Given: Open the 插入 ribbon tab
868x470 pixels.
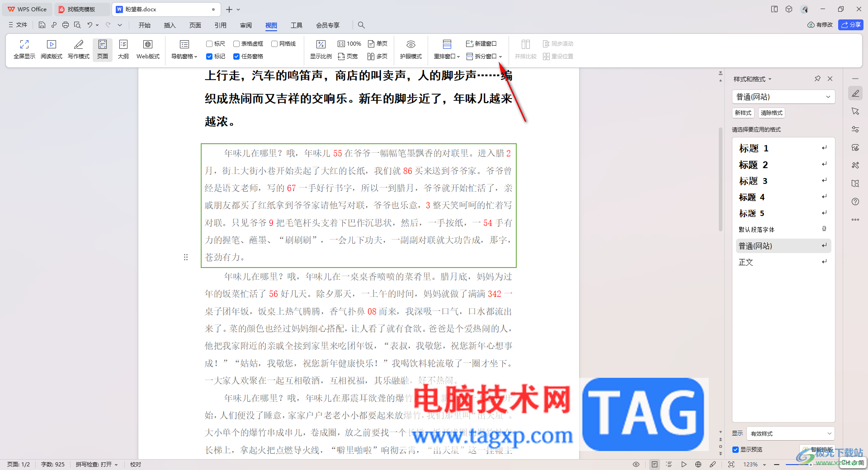Looking at the screenshot, I should pyautogui.click(x=170, y=25).
